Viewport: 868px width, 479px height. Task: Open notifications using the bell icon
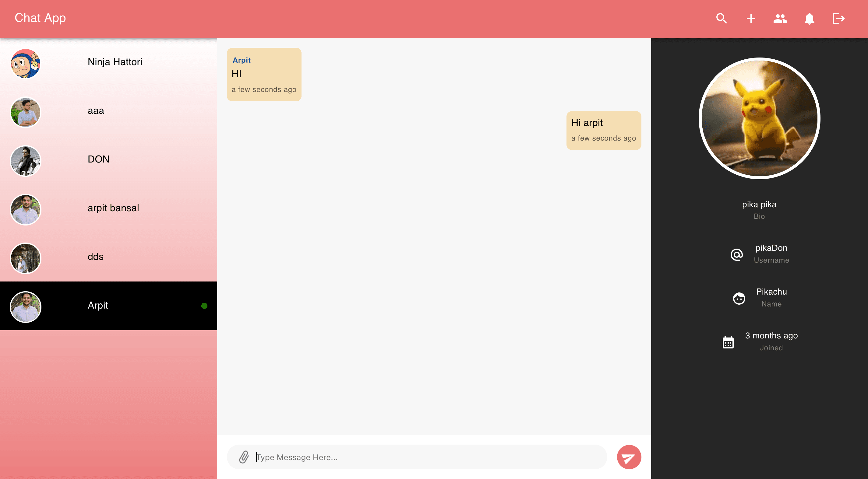tap(809, 19)
